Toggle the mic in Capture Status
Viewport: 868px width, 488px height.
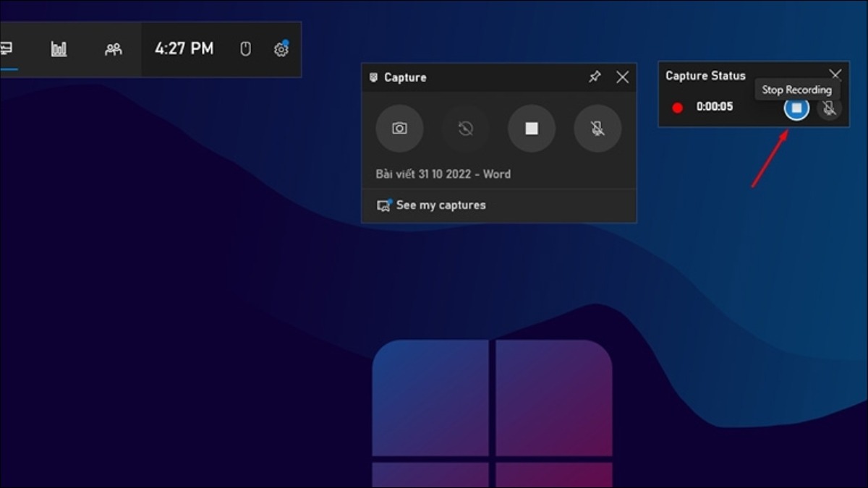830,108
